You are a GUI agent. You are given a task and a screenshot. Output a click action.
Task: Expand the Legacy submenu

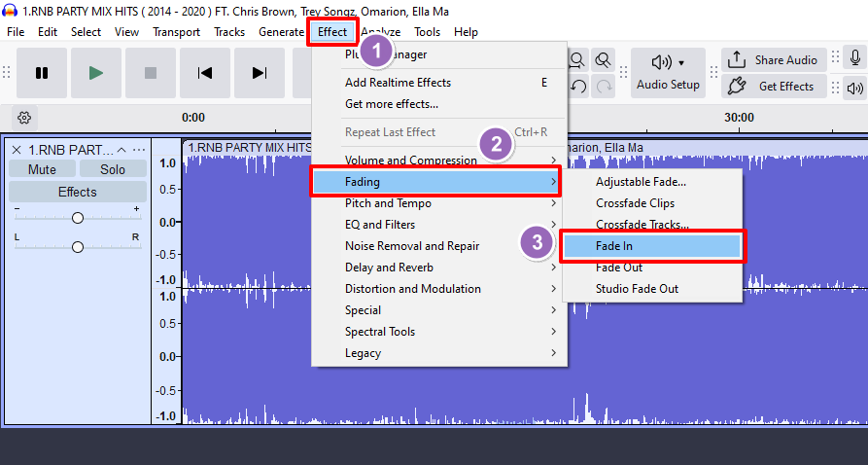[439, 353]
